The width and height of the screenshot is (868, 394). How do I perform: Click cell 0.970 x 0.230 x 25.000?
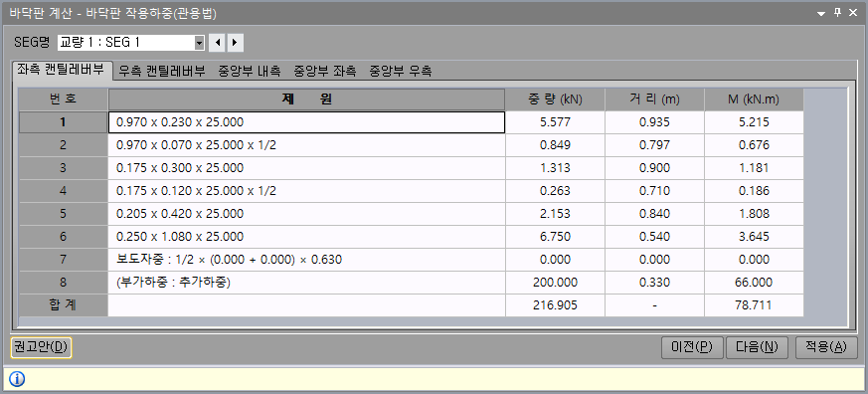pyautogui.click(x=306, y=122)
